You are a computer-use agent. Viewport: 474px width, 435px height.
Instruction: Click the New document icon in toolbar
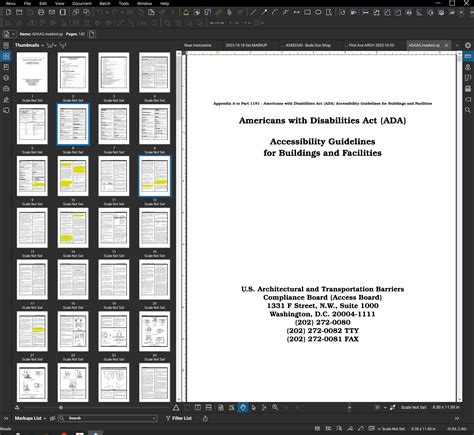[8, 12]
